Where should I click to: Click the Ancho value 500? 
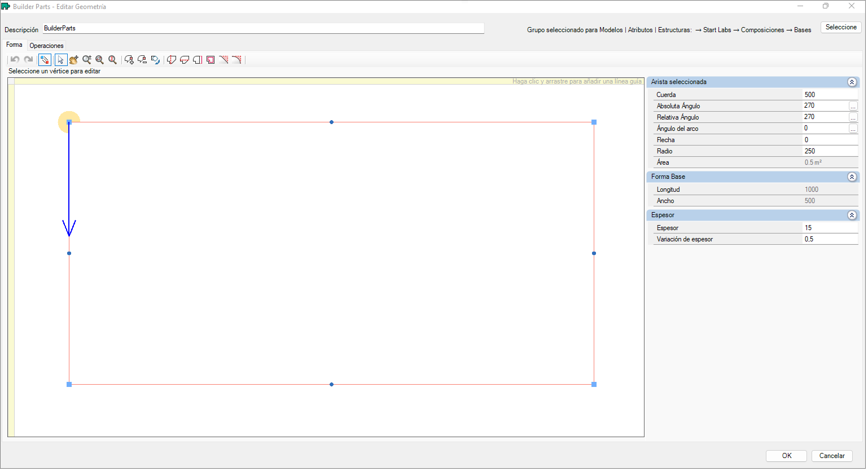click(810, 201)
